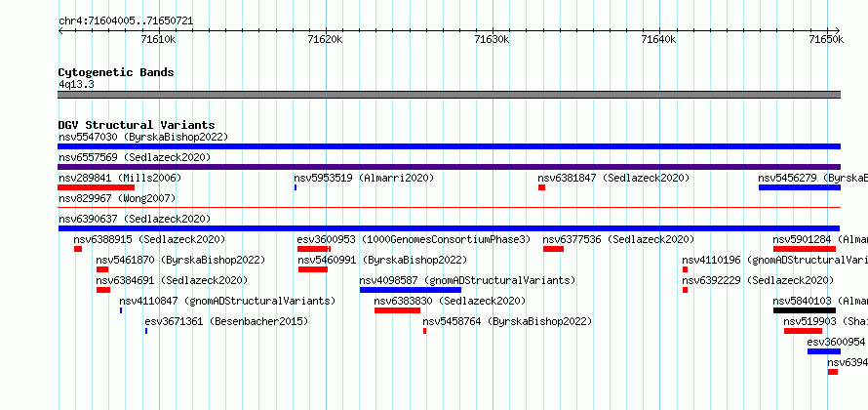
Task: Select the nsv6392229 (Sedlazeck2020) label
Action: point(758,280)
